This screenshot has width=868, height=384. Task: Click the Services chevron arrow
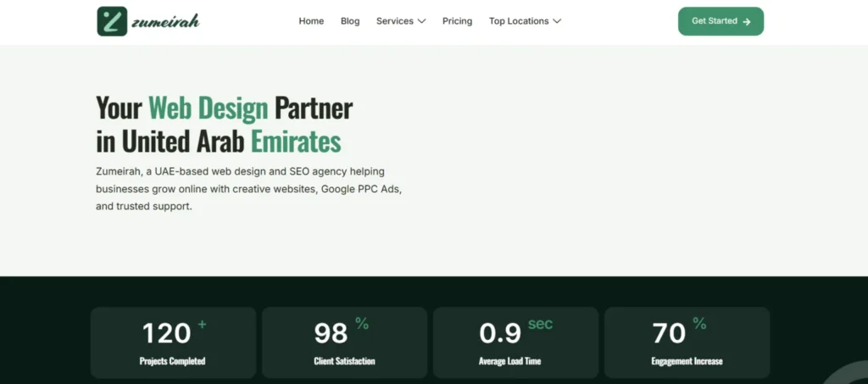coord(422,21)
